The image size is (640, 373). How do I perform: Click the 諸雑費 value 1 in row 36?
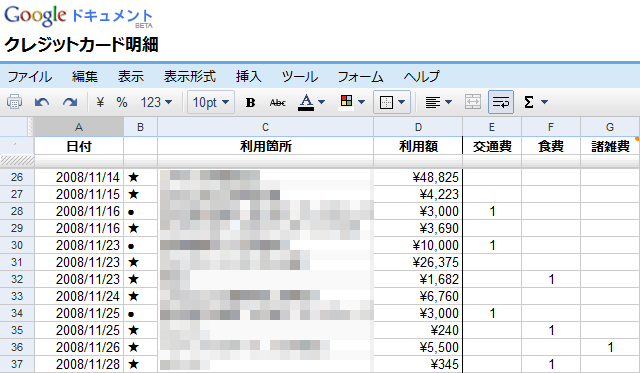tap(610, 347)
